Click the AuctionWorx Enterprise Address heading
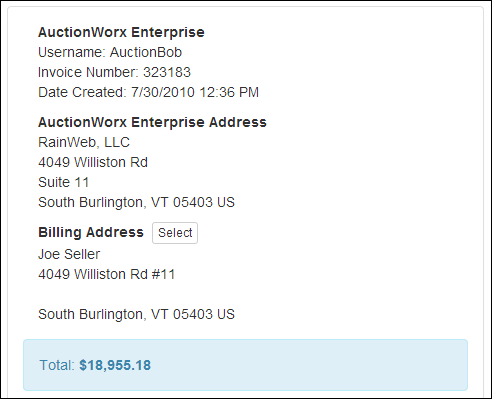The image size is (492, 399). click(152, 122)
